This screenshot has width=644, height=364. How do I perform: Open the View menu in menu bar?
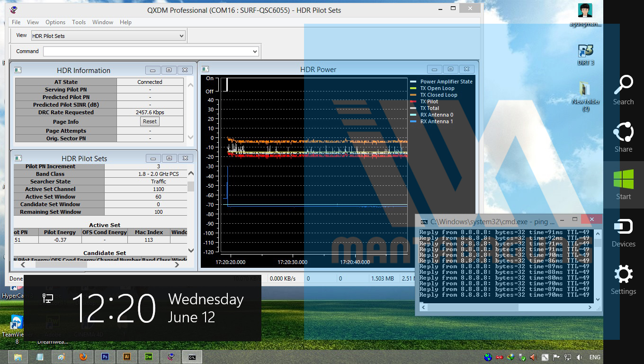33,22
